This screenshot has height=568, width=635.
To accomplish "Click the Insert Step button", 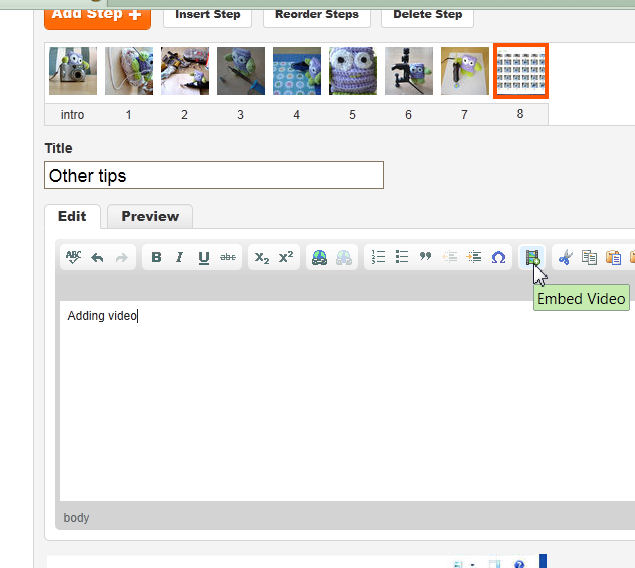I will [207, 15].
